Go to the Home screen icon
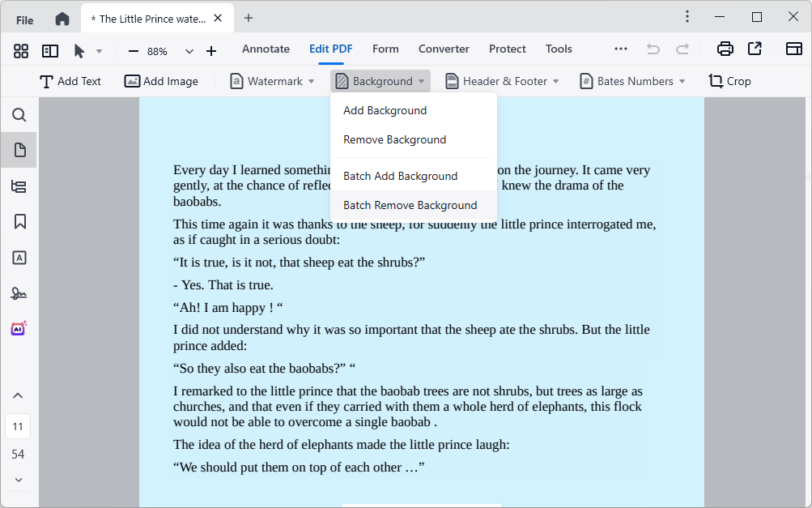812x508 pixels. [62, 19]
